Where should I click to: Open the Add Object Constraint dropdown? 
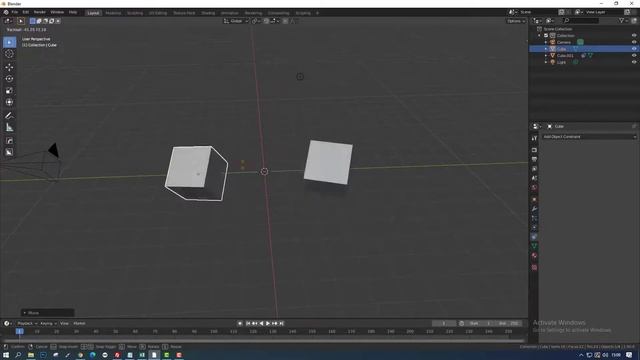tap(589, 137)
